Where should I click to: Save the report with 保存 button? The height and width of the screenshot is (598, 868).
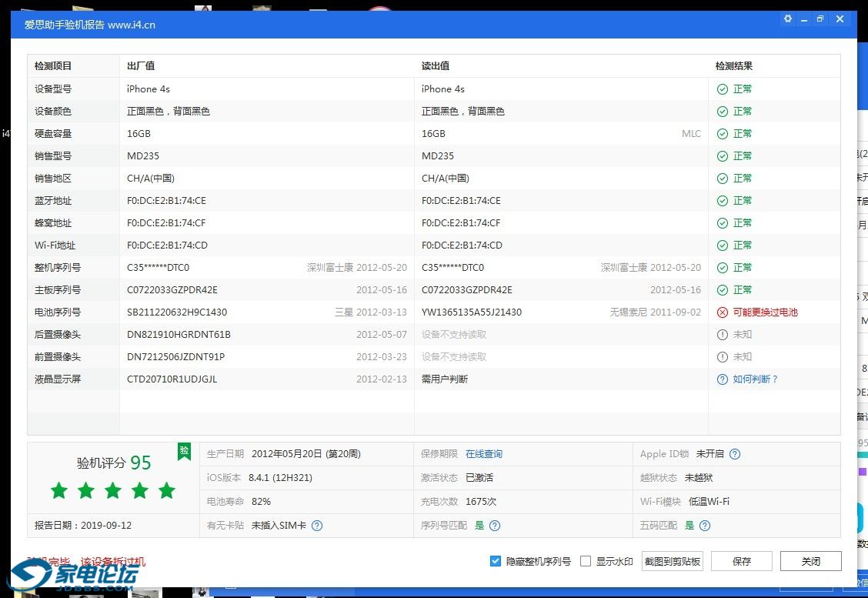[x=741, y=561]
